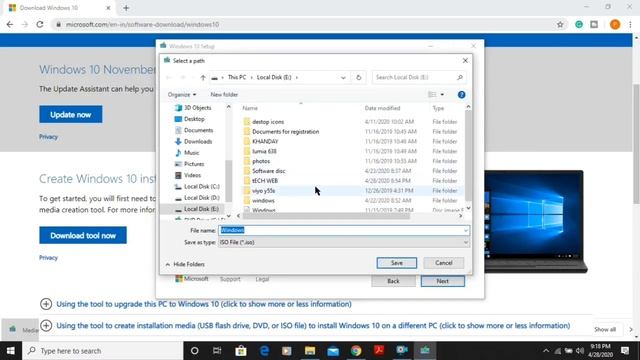Open the Organize dropdown menu
Screen dimensions: 640x360
click(x=182, y=95)
